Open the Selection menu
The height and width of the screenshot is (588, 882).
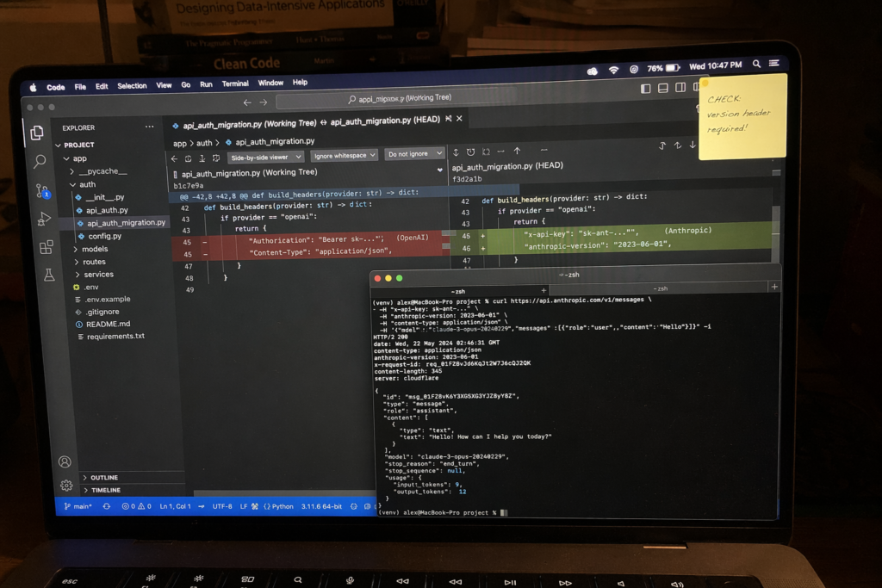(132, 86)
